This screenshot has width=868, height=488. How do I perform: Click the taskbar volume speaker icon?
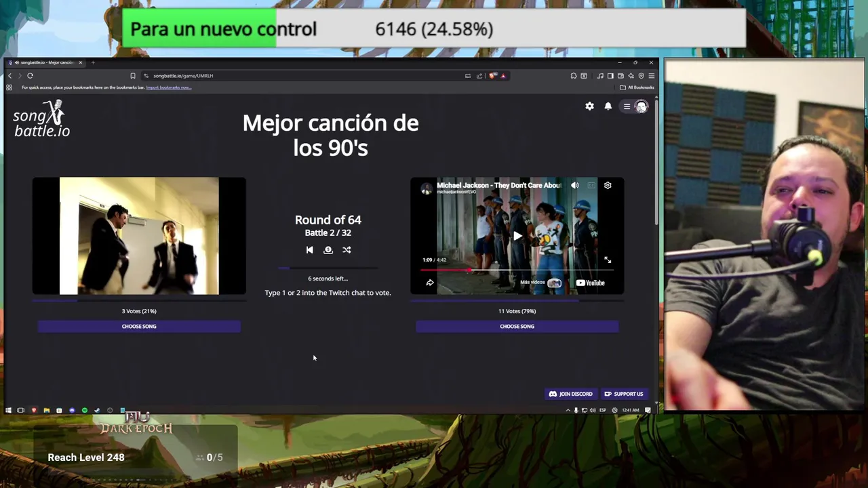593,410
